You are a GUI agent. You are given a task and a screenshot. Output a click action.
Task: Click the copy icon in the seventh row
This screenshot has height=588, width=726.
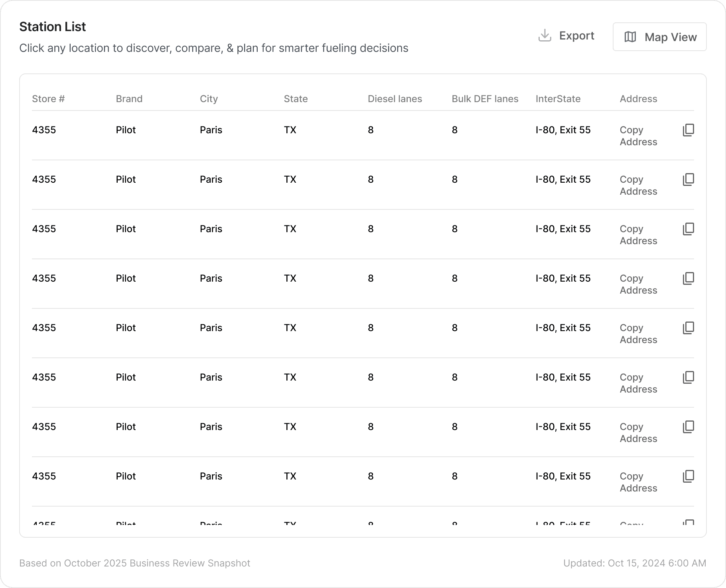(x=689, y=427)
